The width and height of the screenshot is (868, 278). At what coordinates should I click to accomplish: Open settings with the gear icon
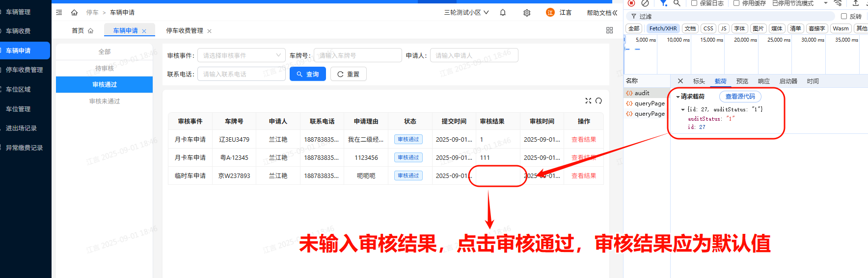pos(527,13)
